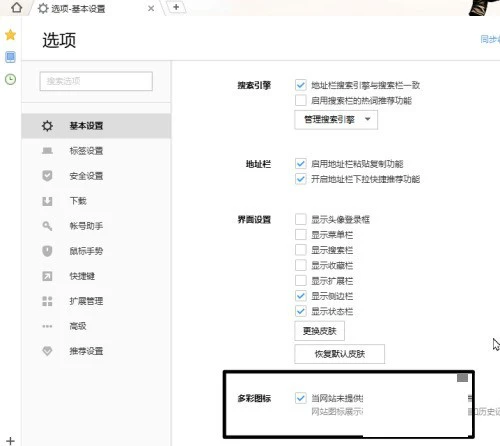
Task: Open history clock icon in sidebar
Action: click(x=10, y=79)
